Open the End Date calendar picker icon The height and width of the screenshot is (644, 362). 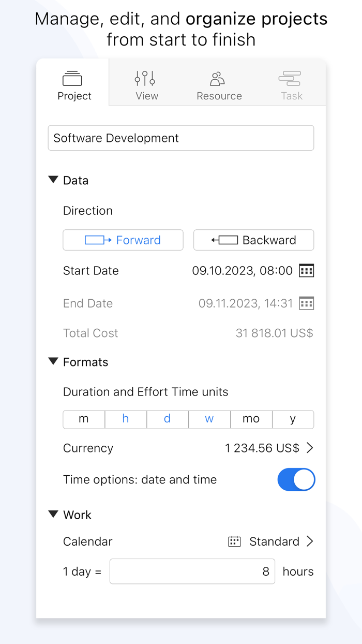tap(307, 303)
